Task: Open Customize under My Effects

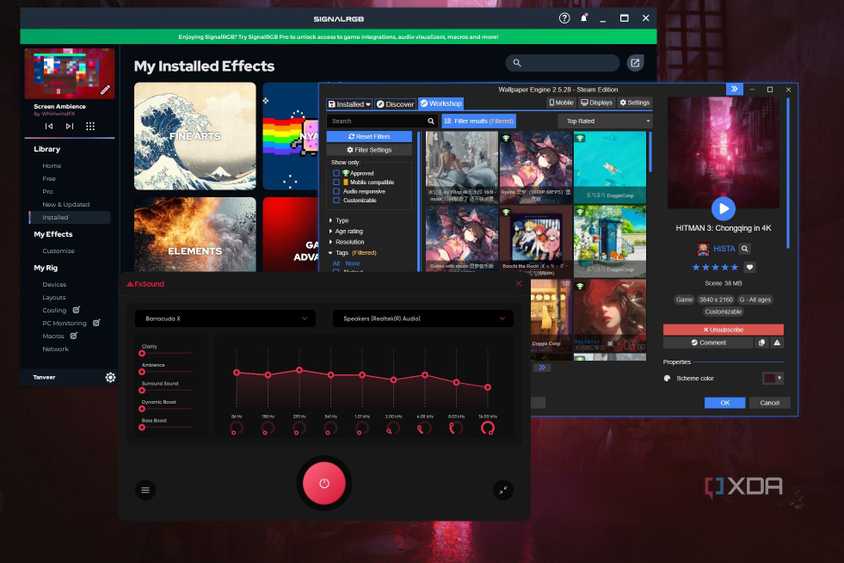Action: coord(58,251)
